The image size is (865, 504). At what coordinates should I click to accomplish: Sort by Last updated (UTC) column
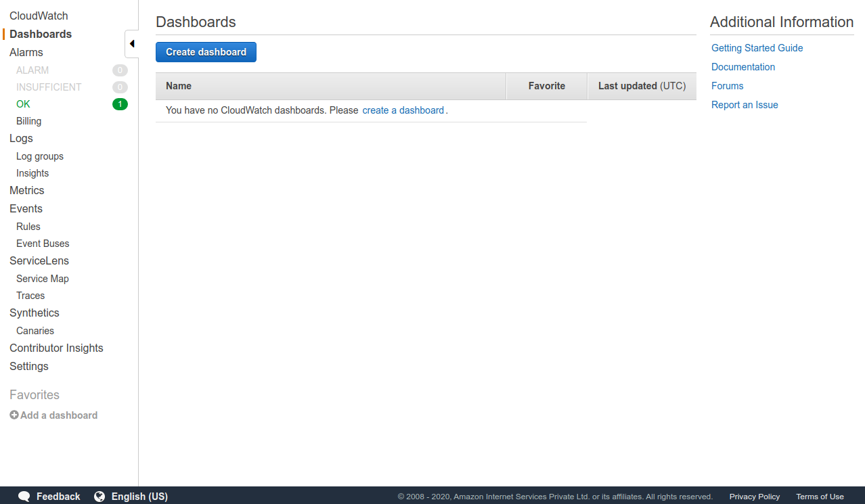(642, 86)
